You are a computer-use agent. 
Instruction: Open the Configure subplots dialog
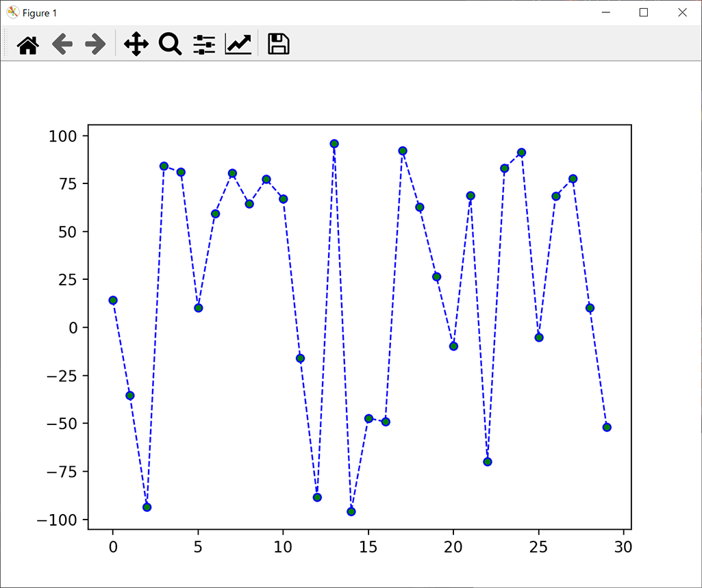coord(204,44)
